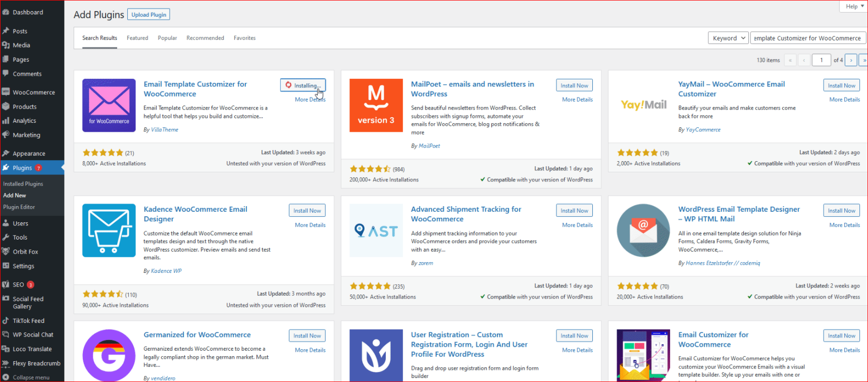868x382 pixels.
Task: Click the Plugins plug icon
Action: point(6,168)
